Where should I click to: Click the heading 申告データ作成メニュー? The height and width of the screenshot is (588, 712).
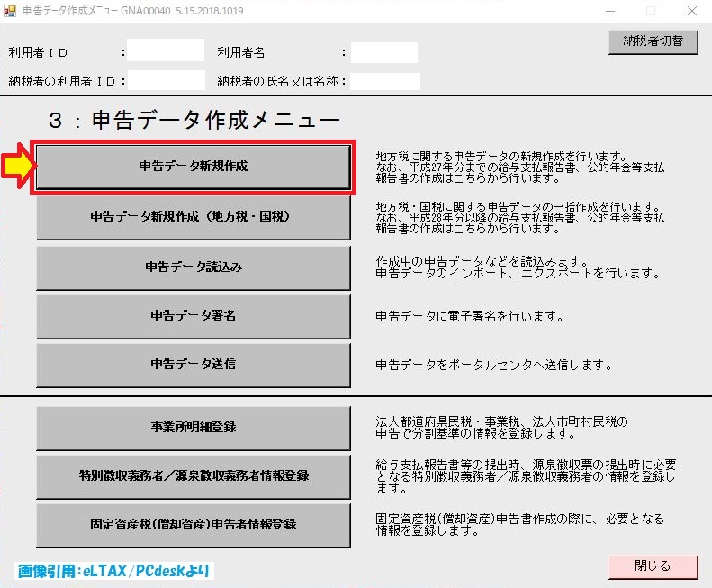point(215,121)
